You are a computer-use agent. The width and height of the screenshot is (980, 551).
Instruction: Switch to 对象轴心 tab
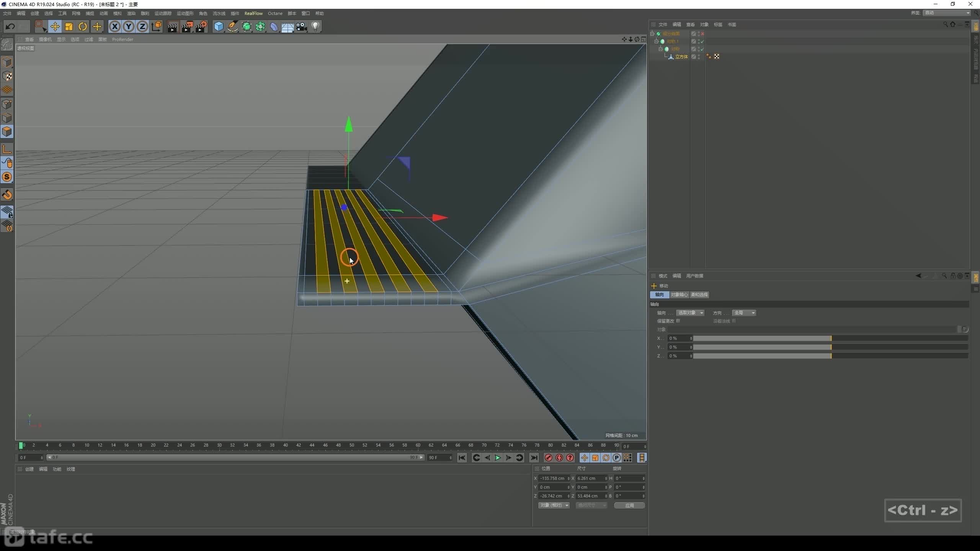coord(679,295)
